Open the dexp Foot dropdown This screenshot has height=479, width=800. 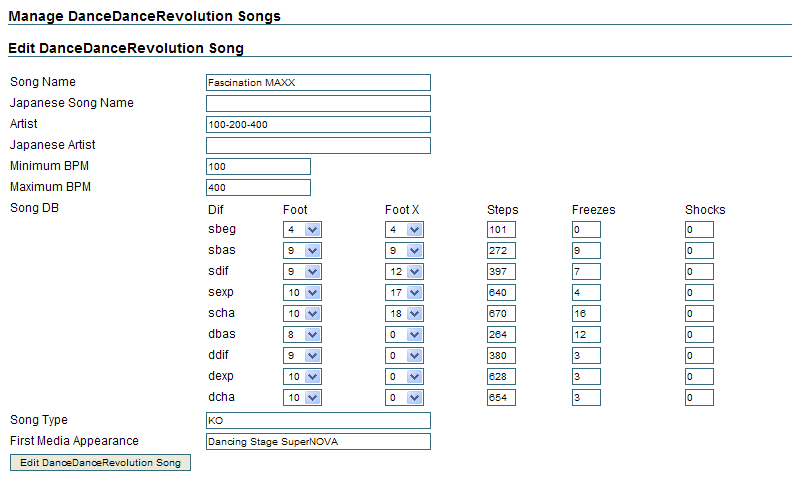[302, 376]
